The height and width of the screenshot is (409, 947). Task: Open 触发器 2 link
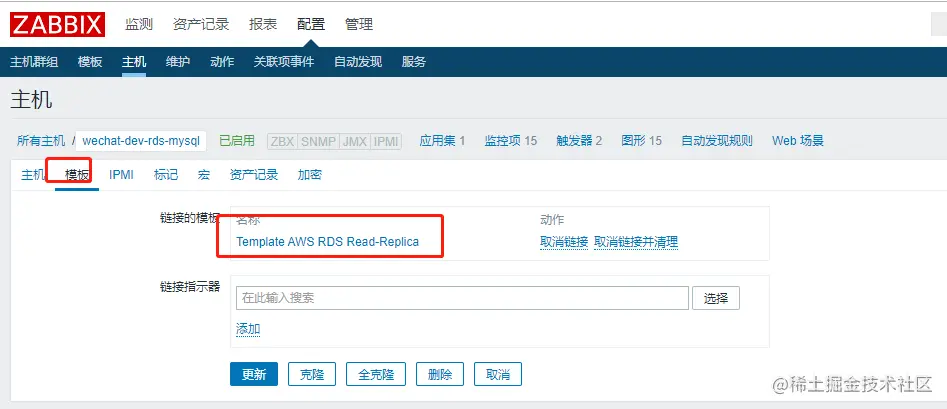(579, 141)
